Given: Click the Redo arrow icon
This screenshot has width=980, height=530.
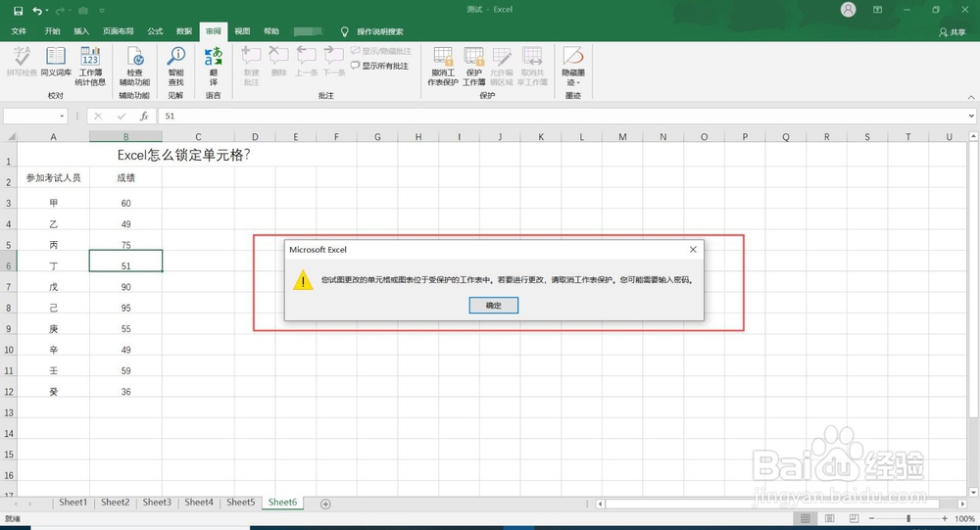Looking at the screenshot, I should coord(60,11).
